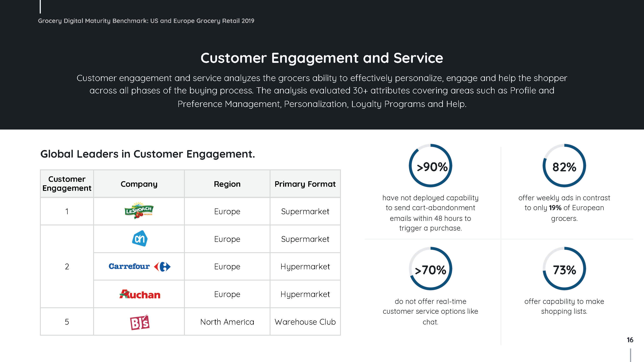Click the Region column header

pyautogui.click(x=227, y=184)
